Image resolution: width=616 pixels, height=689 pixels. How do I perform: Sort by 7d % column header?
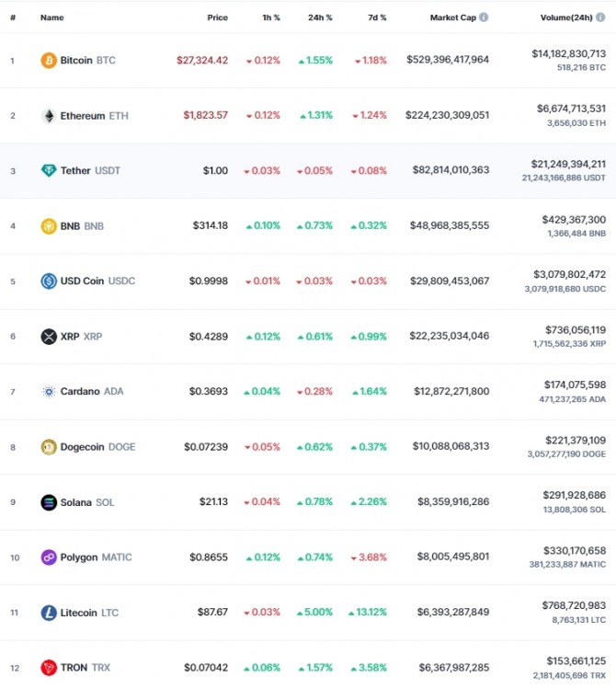[x=377, y=17]
